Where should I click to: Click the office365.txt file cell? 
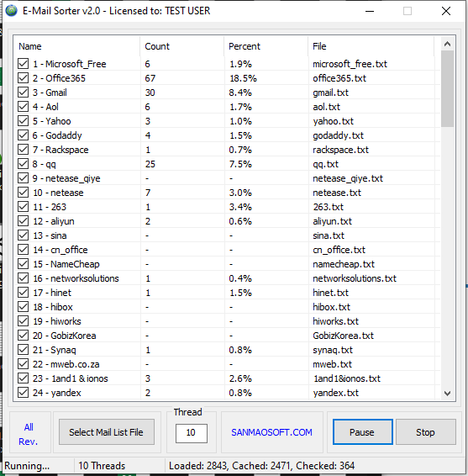click(x=339, y=78)
